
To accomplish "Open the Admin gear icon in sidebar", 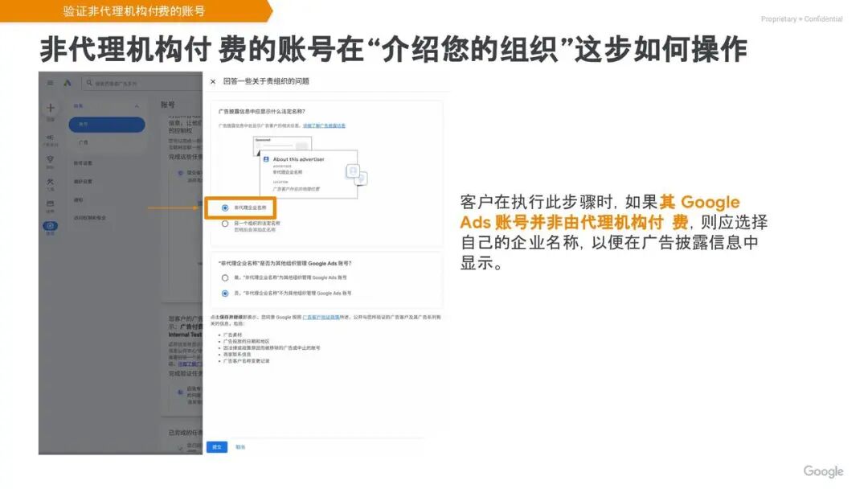I will (x=51, y=226).
